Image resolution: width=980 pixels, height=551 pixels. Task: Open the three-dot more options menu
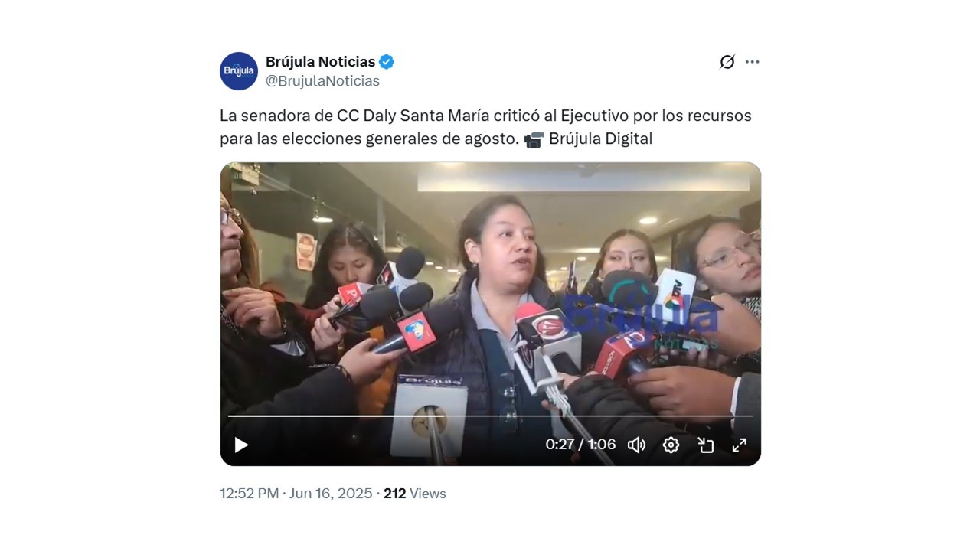click(x=753, y=62)
